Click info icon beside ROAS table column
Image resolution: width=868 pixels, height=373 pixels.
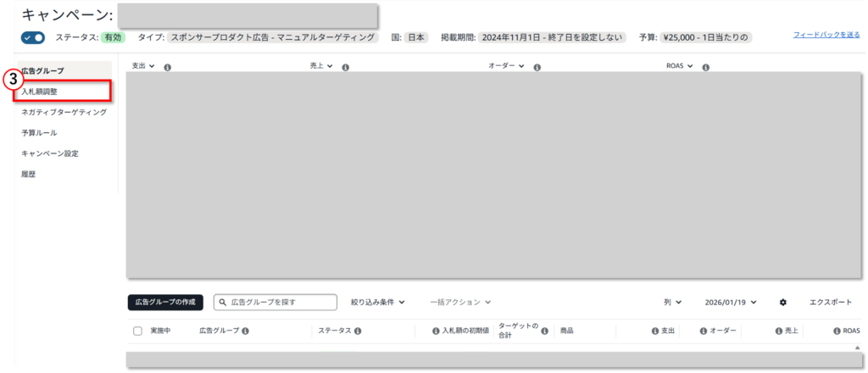tap(837, 331)
